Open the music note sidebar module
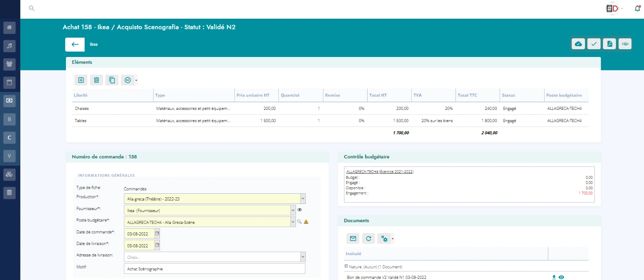644x280 pixels. coord(9,46)
